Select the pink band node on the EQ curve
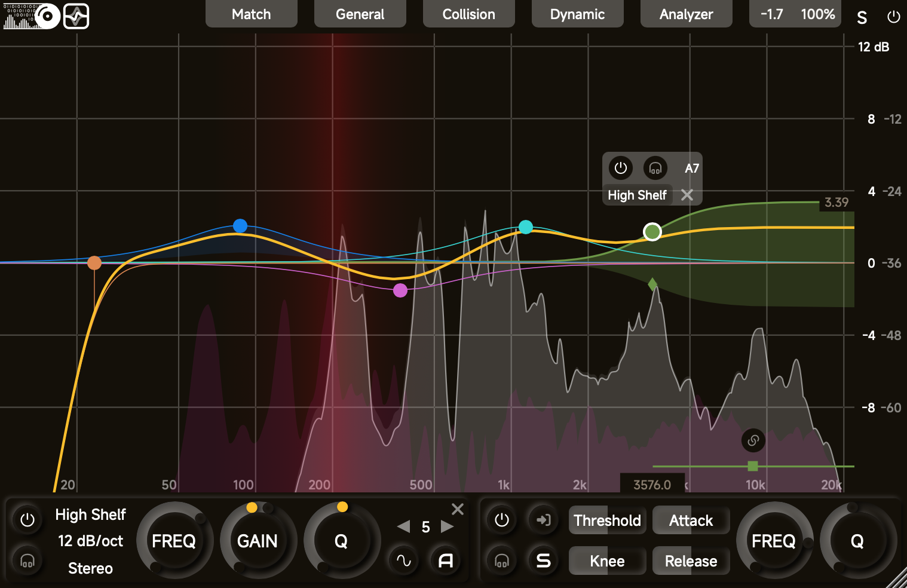This screenshot has height=588, width=907. click(399, 290)
